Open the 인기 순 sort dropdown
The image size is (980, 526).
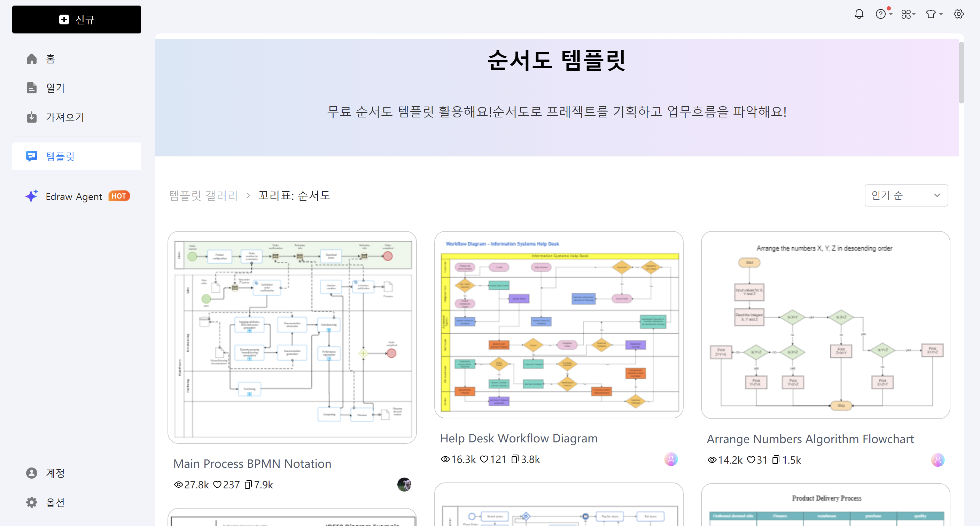906,195
